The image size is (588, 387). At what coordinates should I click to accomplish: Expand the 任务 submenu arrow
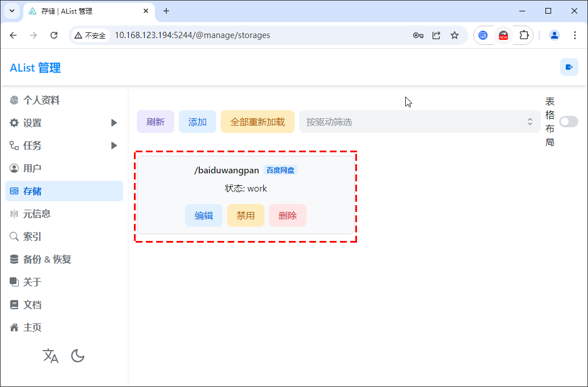pos(114,145)
